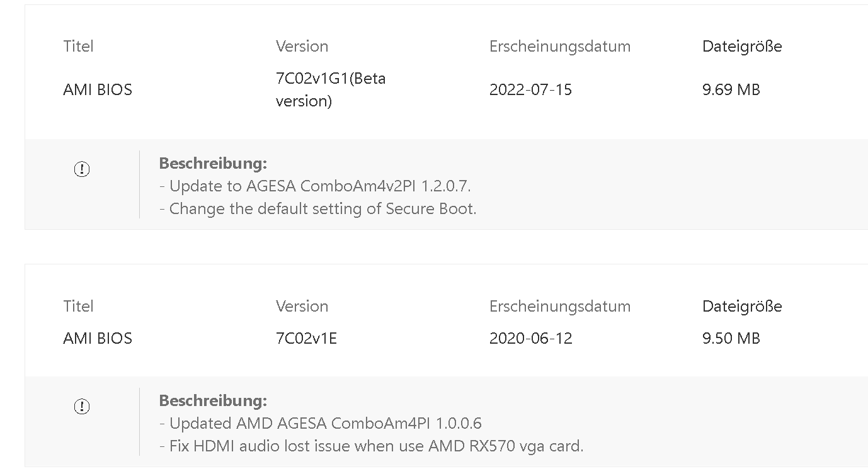Click the Beschreibung heading of the beta BIOS
Image resolution: width=868 pixels, height=469 pixels.
click(213, 163)
